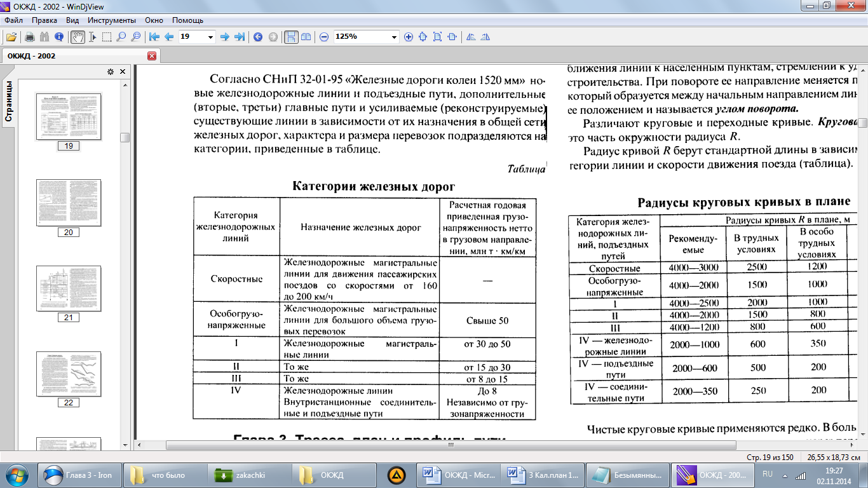The width and height of the screenshot is (868, 488).
Task: Open the Окно menu
Action: point(154,20)
